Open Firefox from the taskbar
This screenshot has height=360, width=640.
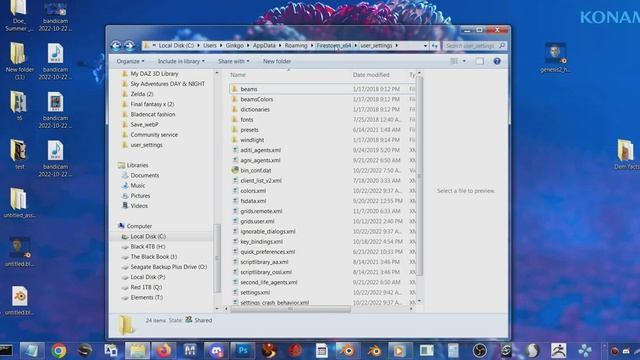[164, 351]
